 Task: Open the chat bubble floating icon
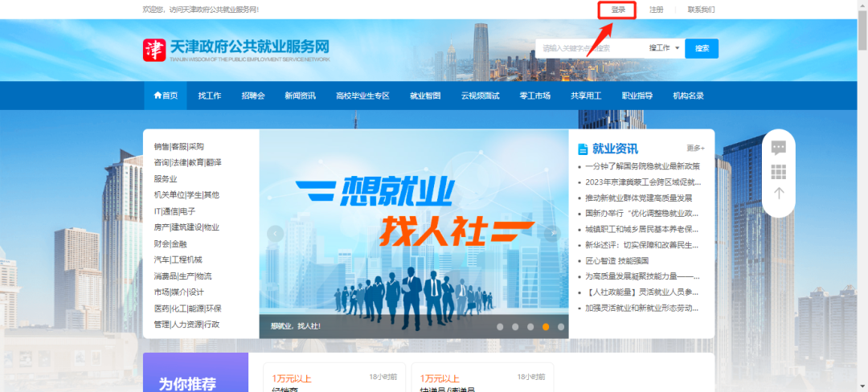778,148
